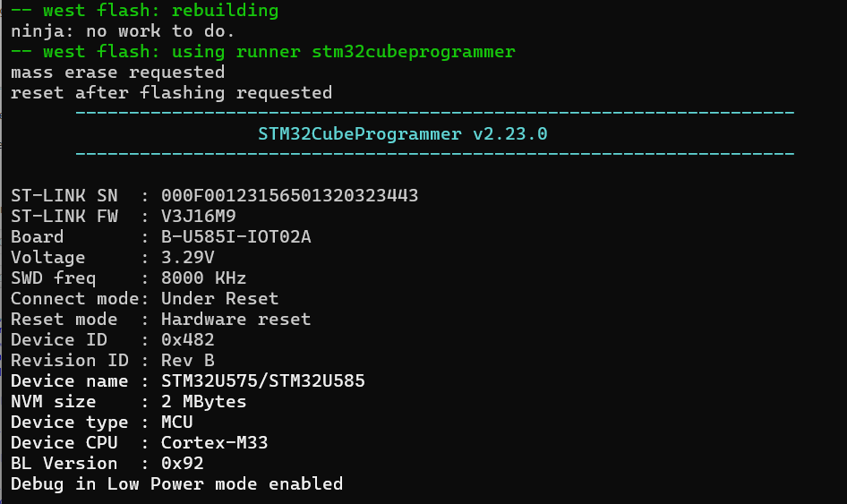Click the 'west flash: rebuilding' line

coord(145,10)
